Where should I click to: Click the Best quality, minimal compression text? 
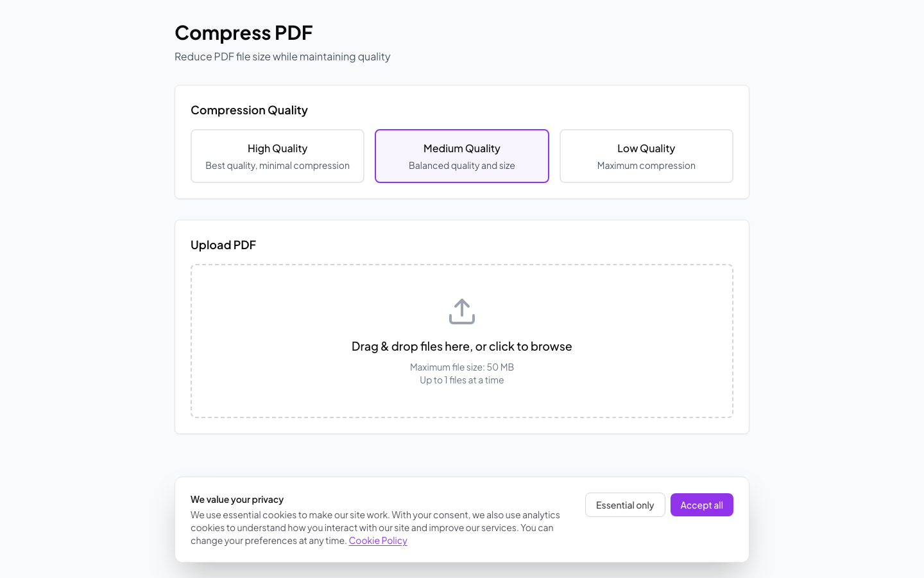[277, 165]
